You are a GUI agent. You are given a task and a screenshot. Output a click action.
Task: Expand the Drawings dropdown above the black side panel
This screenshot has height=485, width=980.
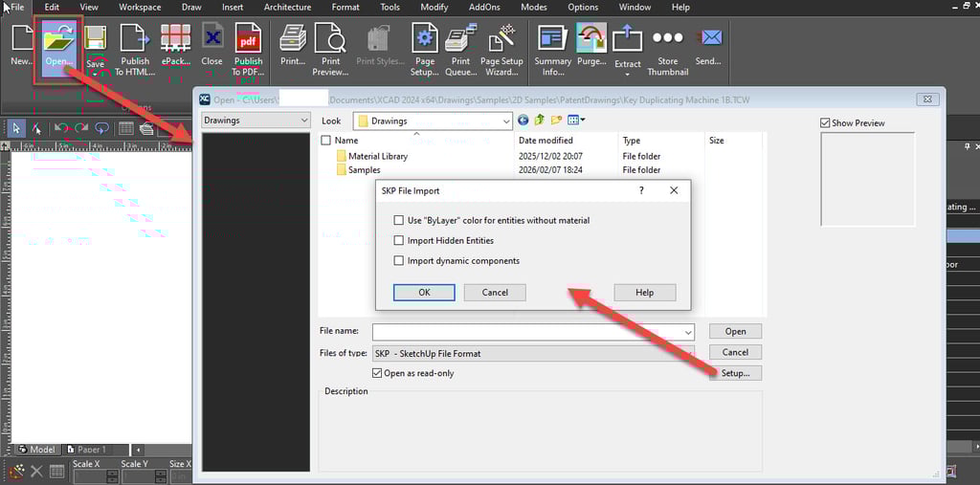point(303,120)
